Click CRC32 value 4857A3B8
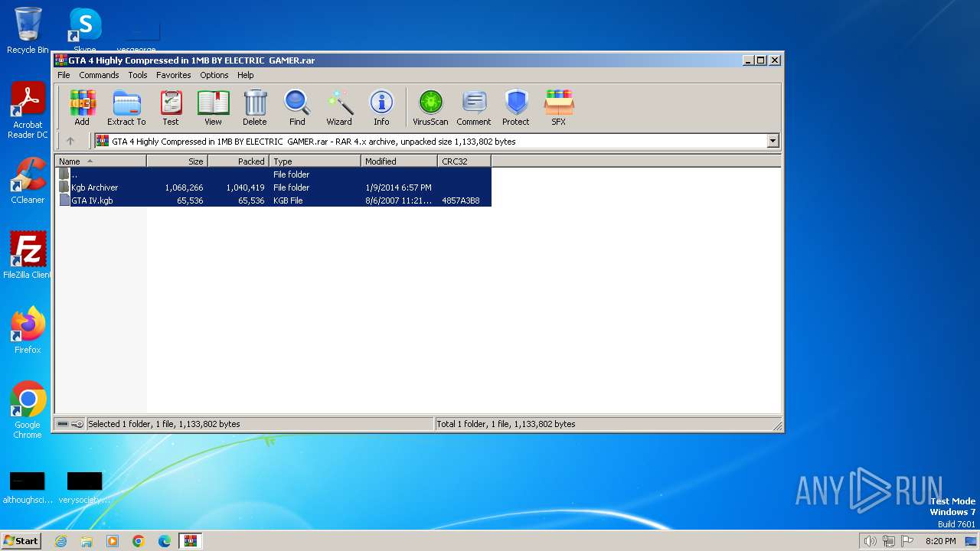980x551 pixels. click(461, 201)
